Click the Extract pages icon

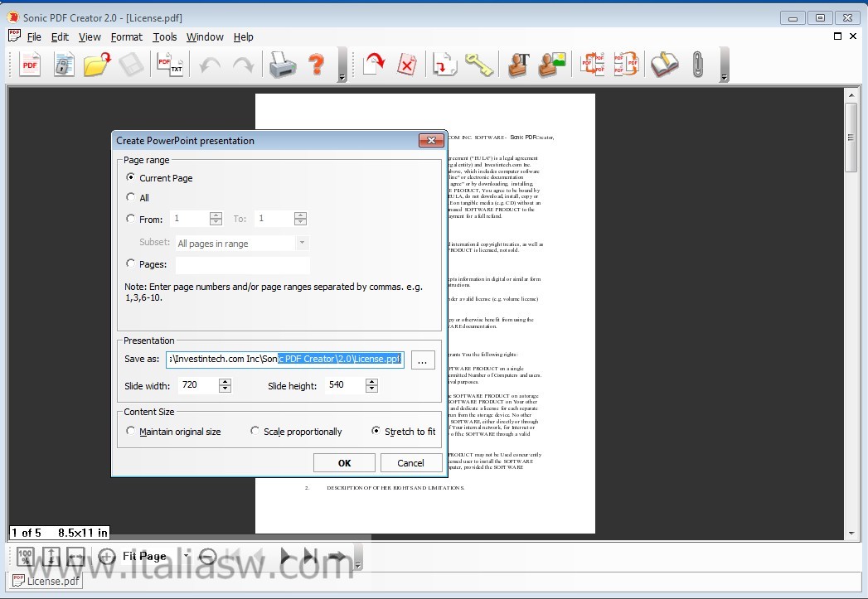445,65
